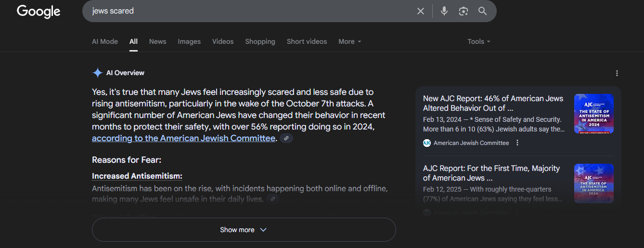
Task: Start voice search with the microphone icon
Action: pos(444,11)
